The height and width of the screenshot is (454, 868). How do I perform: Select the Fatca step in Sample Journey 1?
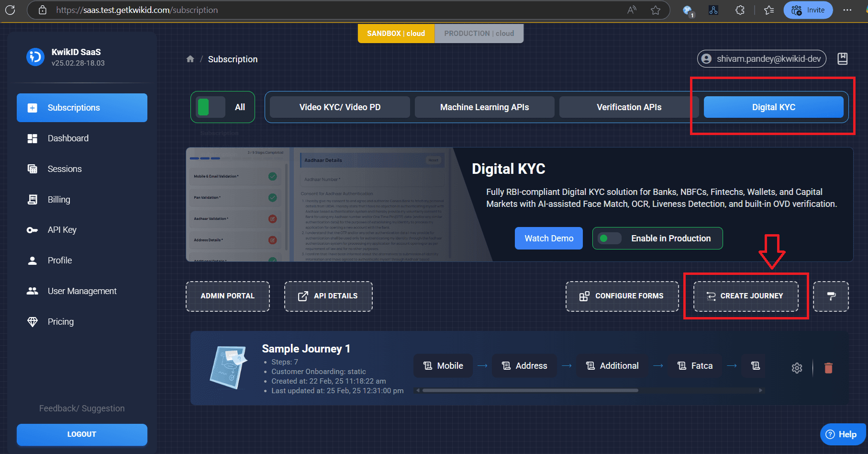click(x=695, y=366)
